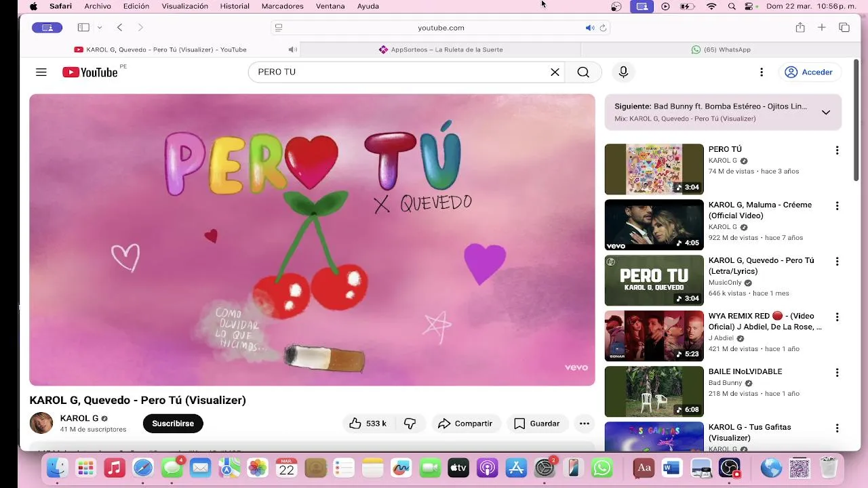Open the sidebar dropdown arrow in Safari
The image size is (868, 488).
(x=100, y=28)
